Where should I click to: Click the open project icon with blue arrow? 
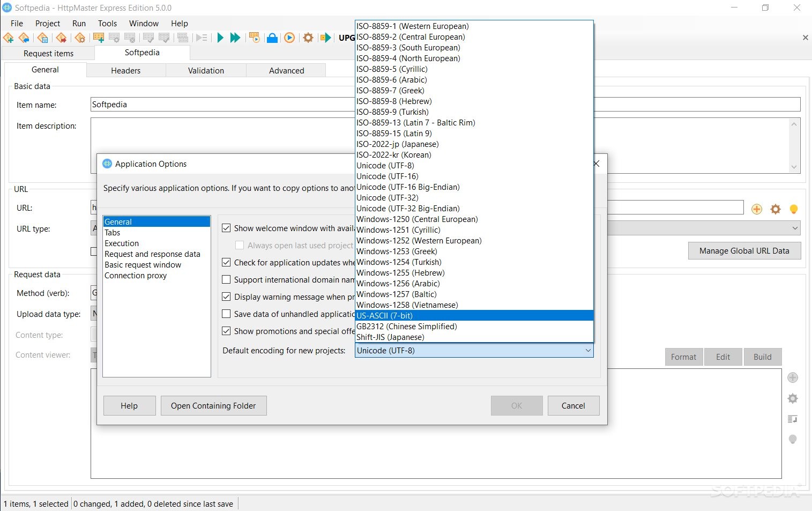pyautogui.click(x=24, y=38)
